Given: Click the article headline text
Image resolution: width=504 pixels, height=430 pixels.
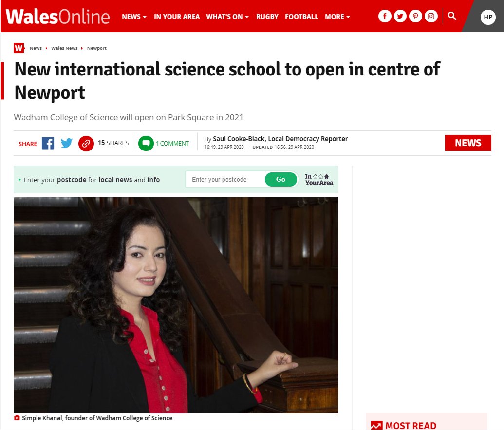Looking at the screenshot, I should (227, 81).
